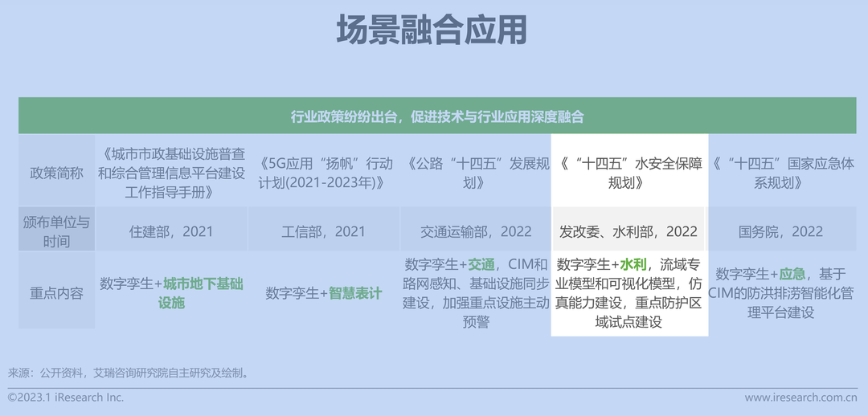The width and height of the screenshot is (868, 416).
Task: Select the 城市市政基础设施普查 policy name cell
Action: tap(170, 172)
